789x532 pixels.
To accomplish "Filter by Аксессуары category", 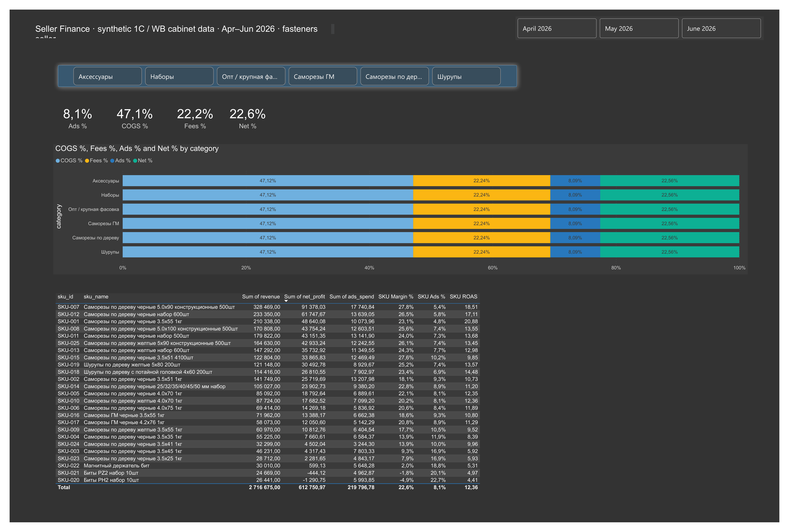I will pos(107,76).
